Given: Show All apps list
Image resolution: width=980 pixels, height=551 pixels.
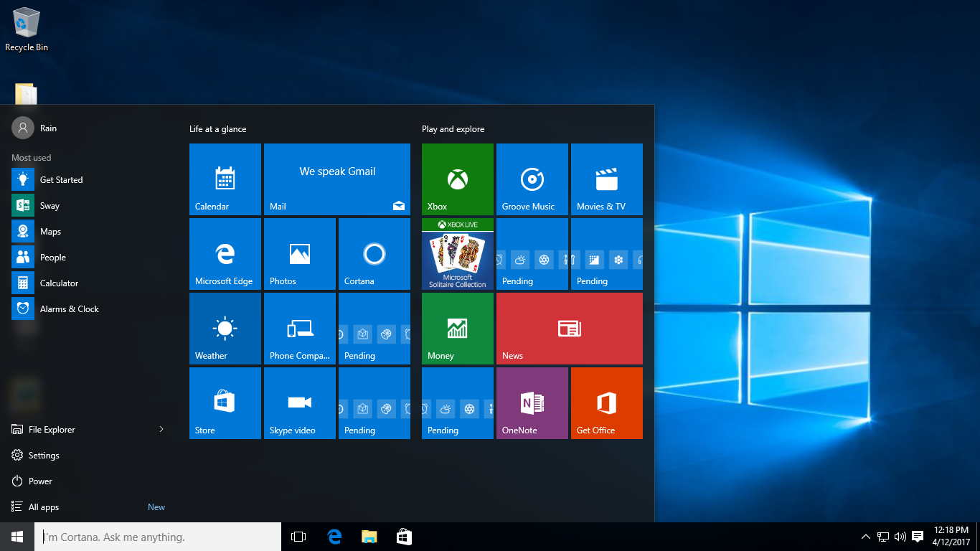Looking at the screenshot, I should tap(89, 507).
